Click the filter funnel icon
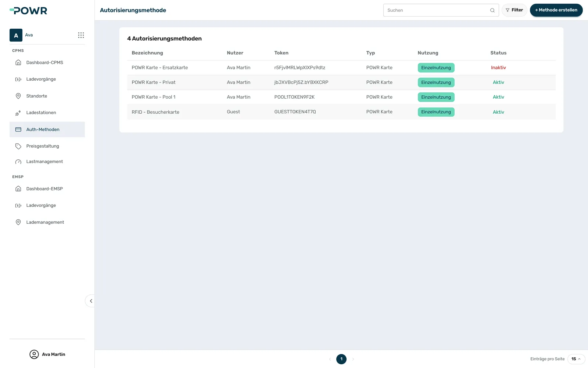The height and width of the screenshot is (368, 588). point(508,10)
